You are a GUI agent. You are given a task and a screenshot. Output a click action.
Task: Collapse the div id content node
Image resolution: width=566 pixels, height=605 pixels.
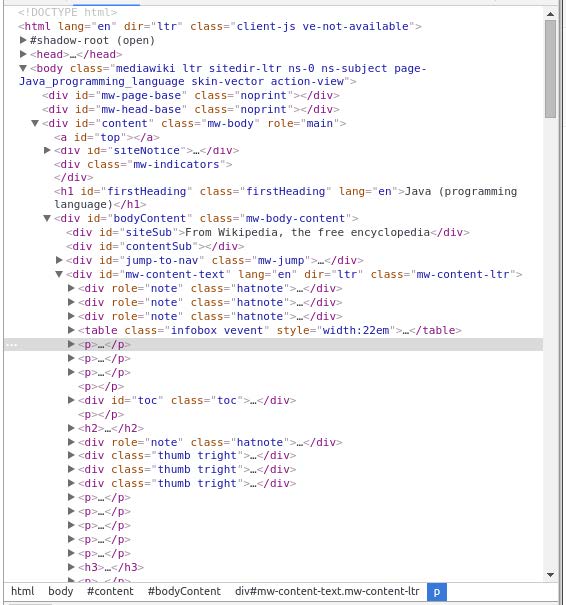(x=35, y=123)
